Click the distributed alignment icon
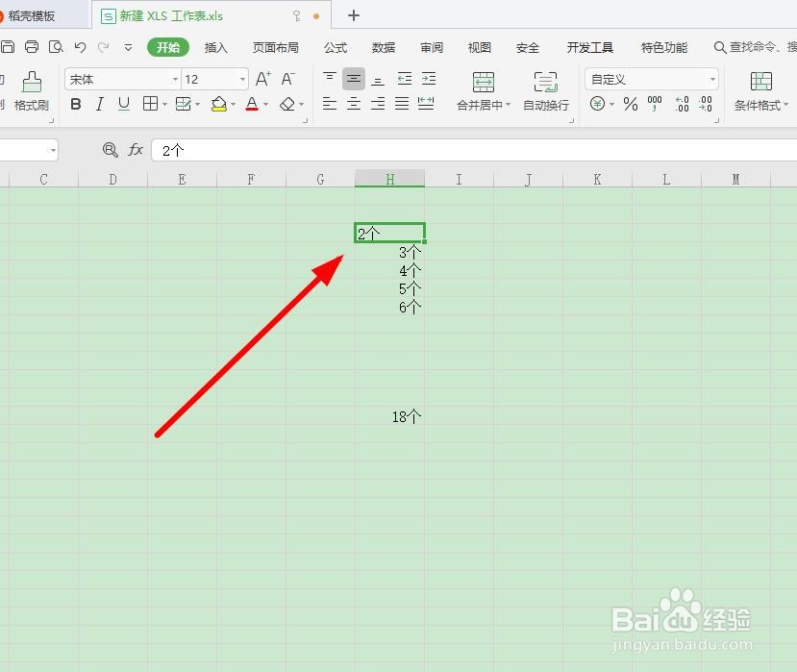Viewport: 797px width, 672px height. (426, 104)
